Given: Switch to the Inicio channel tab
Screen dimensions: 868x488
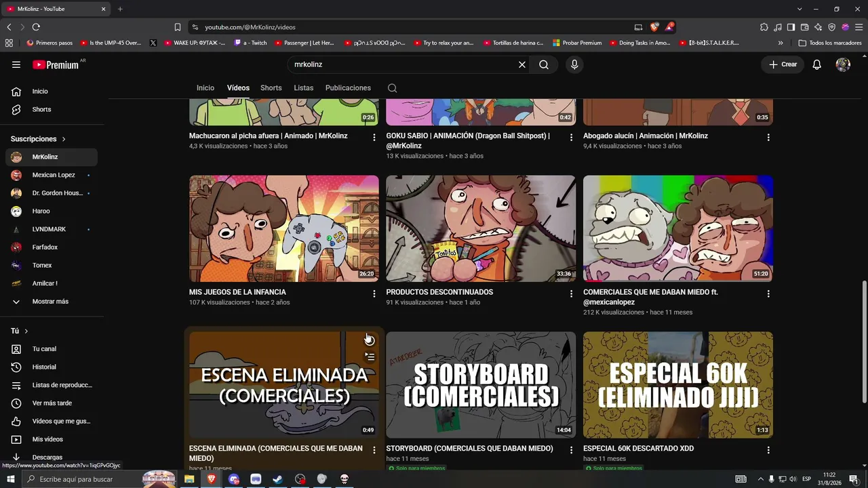Looking at the screenshot, I should tap(205, 88).
